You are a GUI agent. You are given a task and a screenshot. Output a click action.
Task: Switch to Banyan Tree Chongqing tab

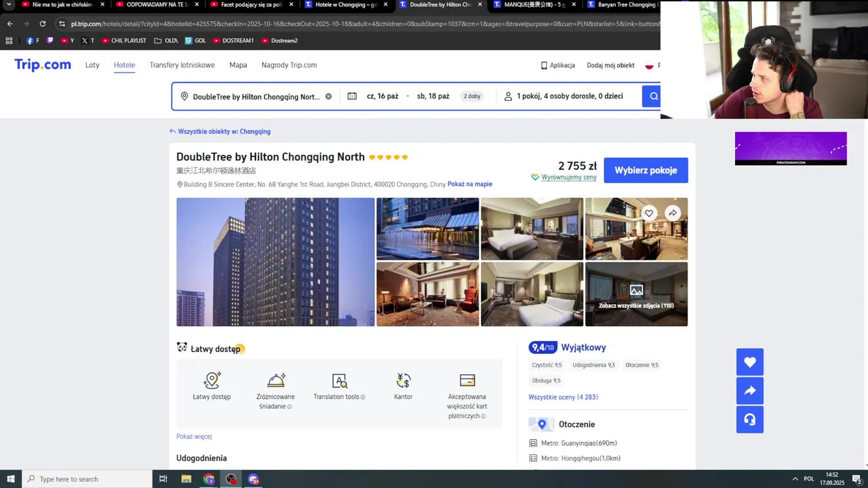click(x=622, y=5)
